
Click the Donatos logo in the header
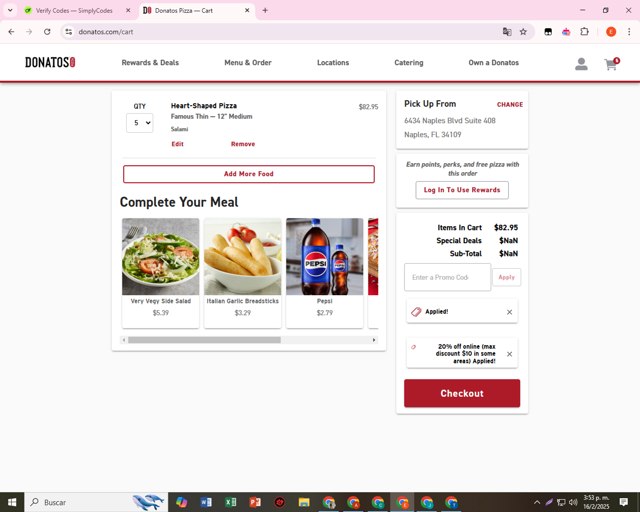[50, 62]
